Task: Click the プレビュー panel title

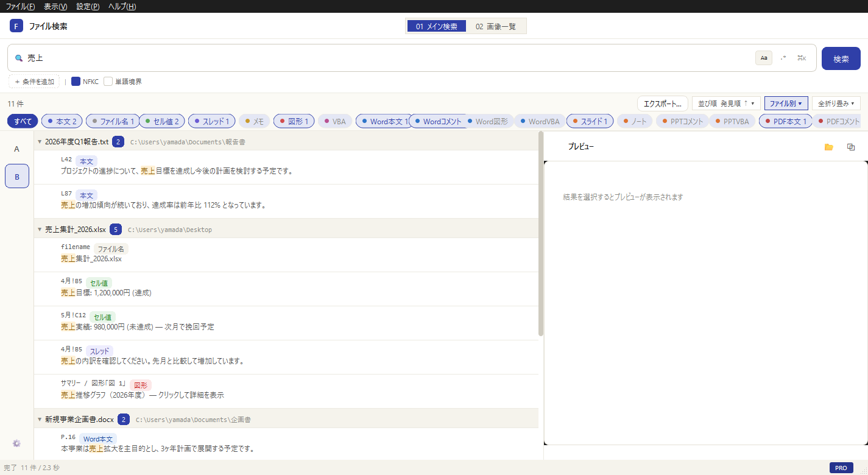Action: click(580, 147)
